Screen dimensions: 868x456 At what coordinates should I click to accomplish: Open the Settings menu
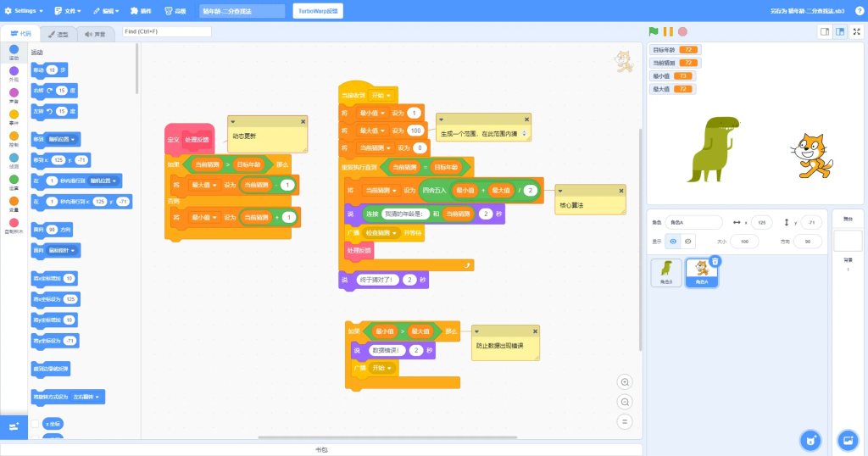pyautogui.click(x=24, y=10)
